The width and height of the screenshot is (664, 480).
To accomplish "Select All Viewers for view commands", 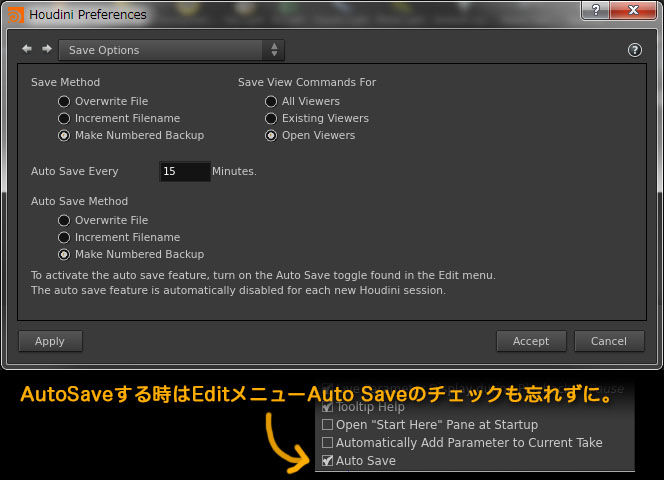I will [x=271, y=101].
